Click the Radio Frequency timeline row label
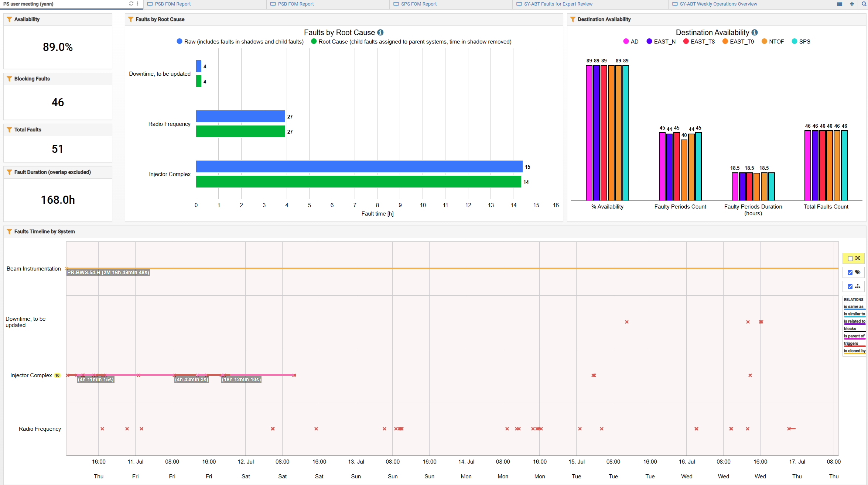The image size is (868, 485). (40, 429)
